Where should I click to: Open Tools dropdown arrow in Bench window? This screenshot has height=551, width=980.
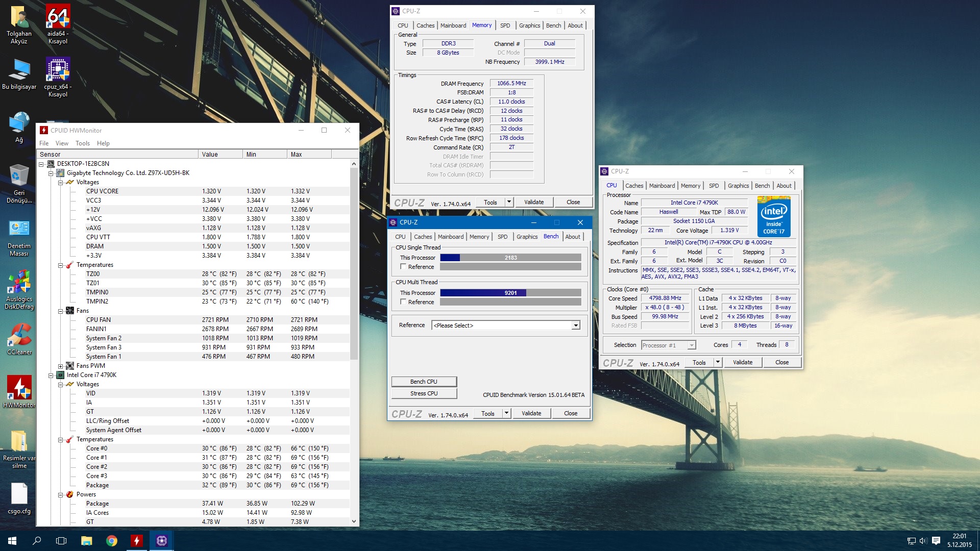[506, 413]
